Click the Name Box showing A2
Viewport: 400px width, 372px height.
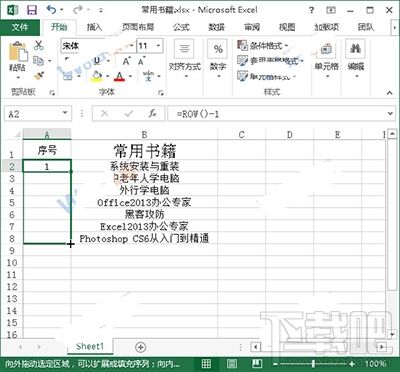coord(33,114)
